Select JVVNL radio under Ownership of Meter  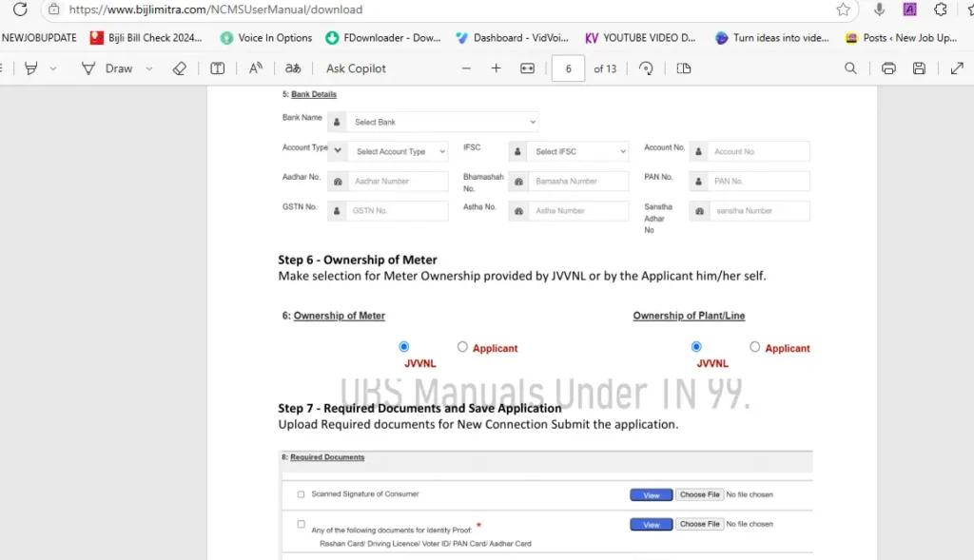pyautogui.click(x=404, y=347)
